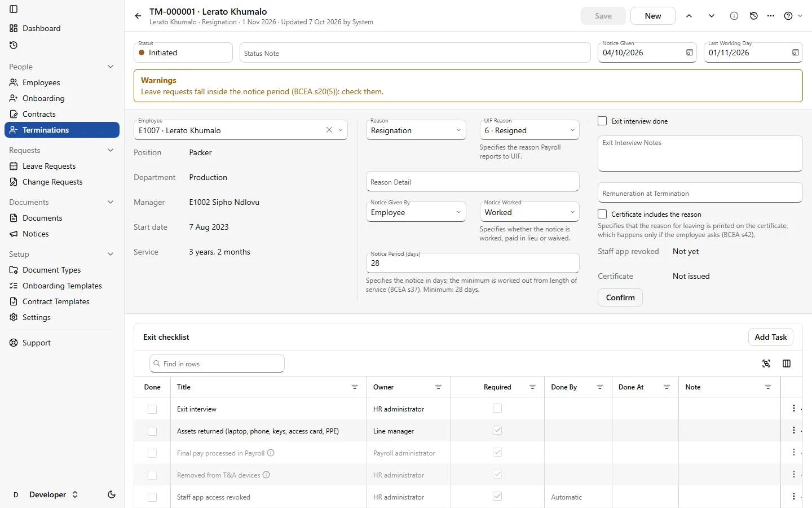Collapse the People sidebar section
This screenshot has height=508, width=812.
pos(111,67)
